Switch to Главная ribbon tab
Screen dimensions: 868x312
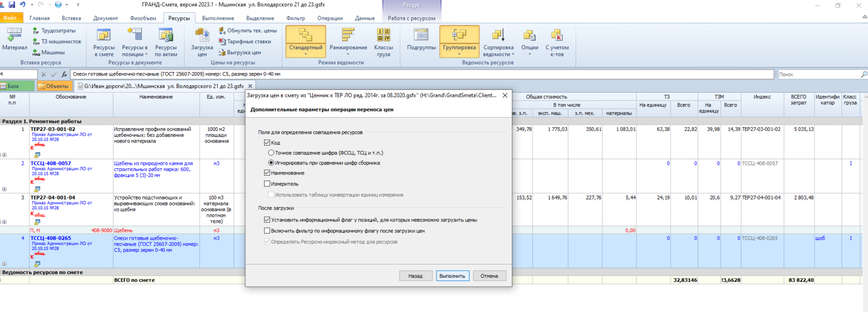pos(40,19)
